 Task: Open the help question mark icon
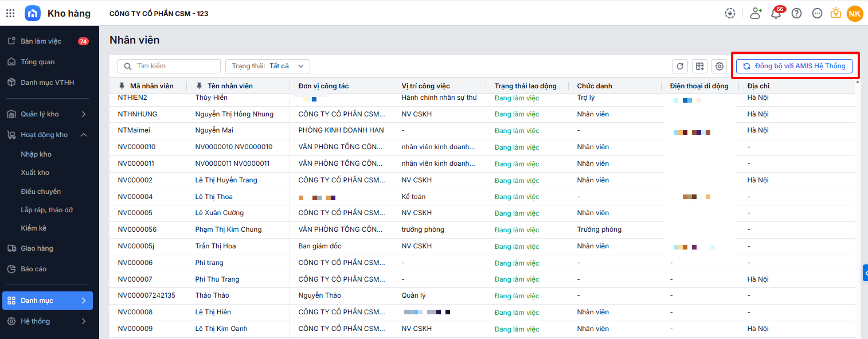[x=796, y=13]
